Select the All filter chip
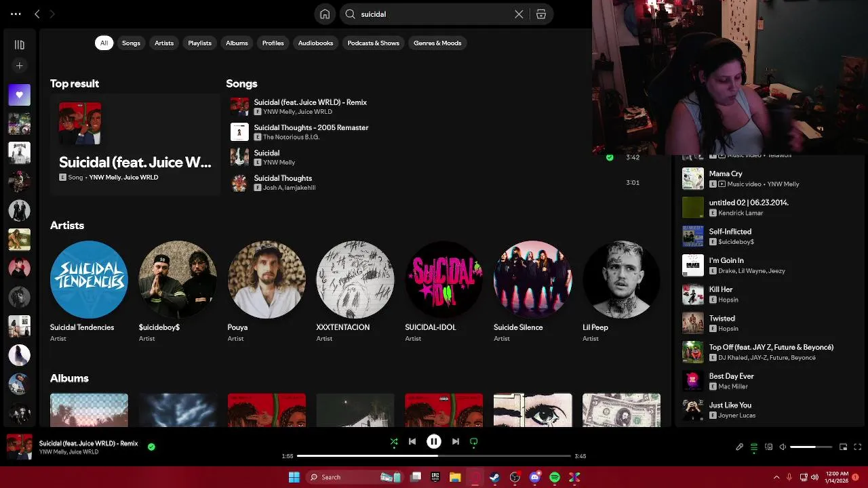Viewport: 868px width, 488px height. (x=104, y=43)
